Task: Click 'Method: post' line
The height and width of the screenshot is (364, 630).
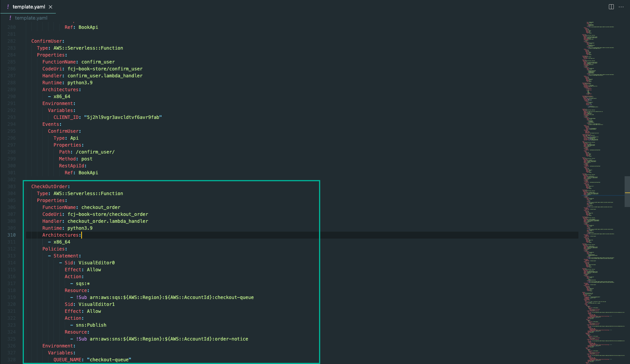Action: coord(75,159)
